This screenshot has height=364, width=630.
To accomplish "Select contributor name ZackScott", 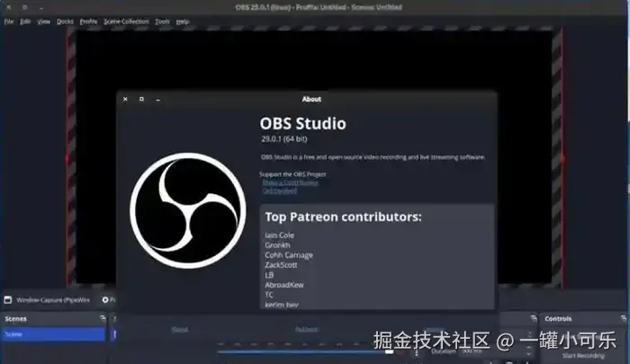I will [281, 265].
